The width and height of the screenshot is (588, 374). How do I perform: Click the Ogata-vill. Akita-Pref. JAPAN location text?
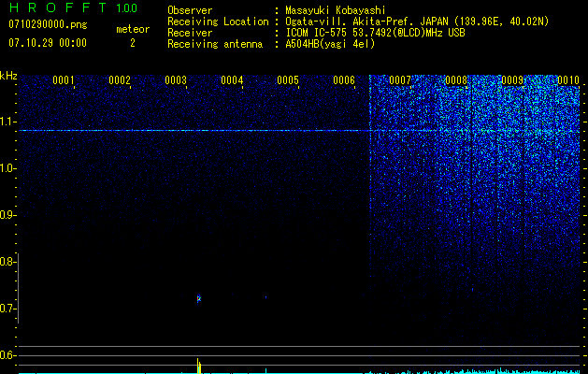click(417, 22)
